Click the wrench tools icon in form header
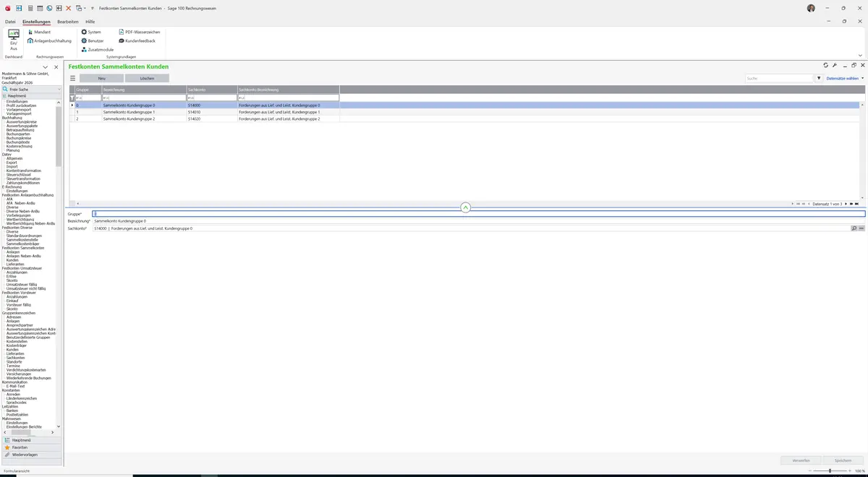Viewport: 868px width, 477px height. pyautogui.click(x=835, y=65)
